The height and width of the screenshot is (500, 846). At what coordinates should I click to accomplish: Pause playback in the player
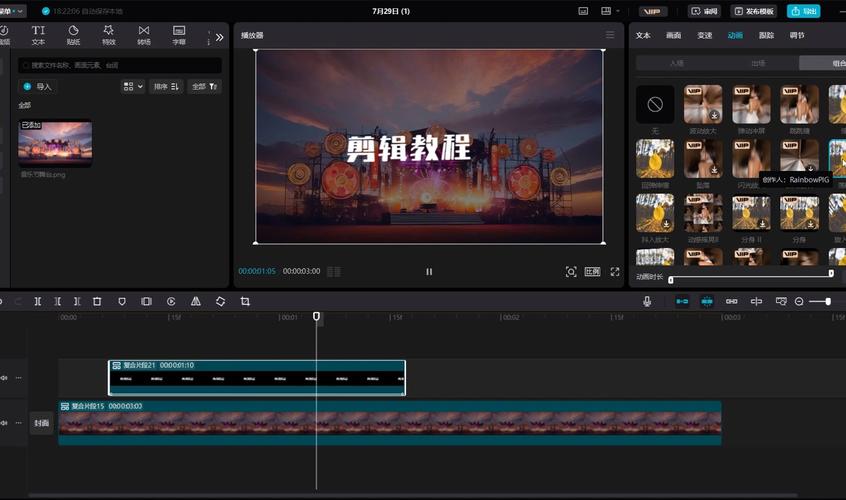click(429, 272)
